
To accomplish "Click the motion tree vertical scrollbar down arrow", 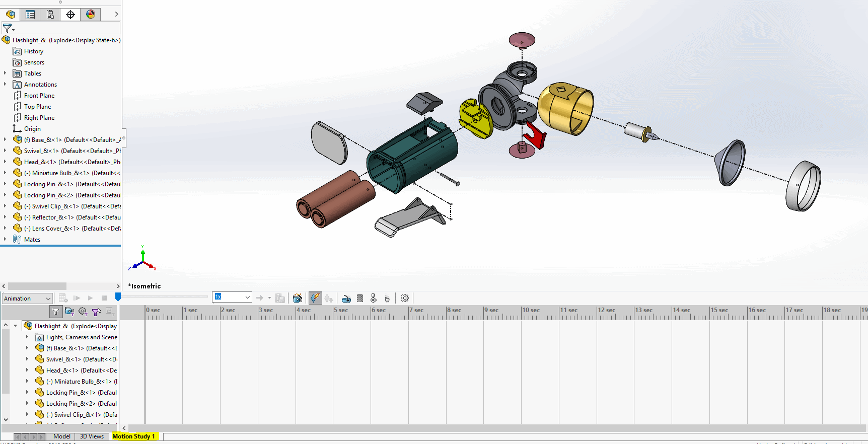I will [x=6, y=419].
